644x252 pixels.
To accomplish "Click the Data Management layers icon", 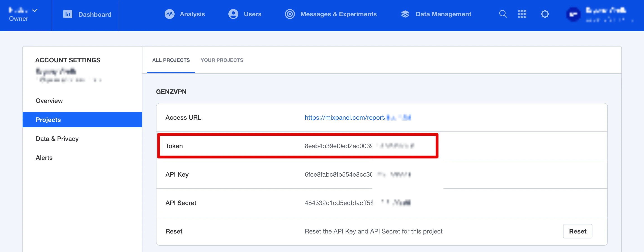I will click(x=405, y=14).
